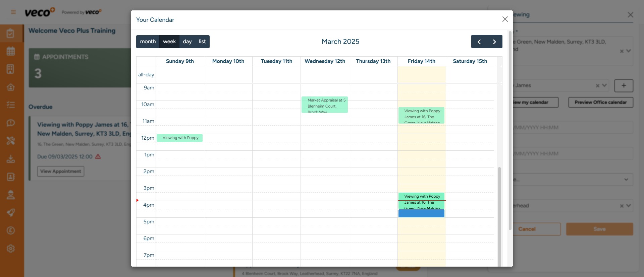Click the Veco logo in the header
Image resolution: width=644 pixels, height=277 pixels.
tap(40, 12)
